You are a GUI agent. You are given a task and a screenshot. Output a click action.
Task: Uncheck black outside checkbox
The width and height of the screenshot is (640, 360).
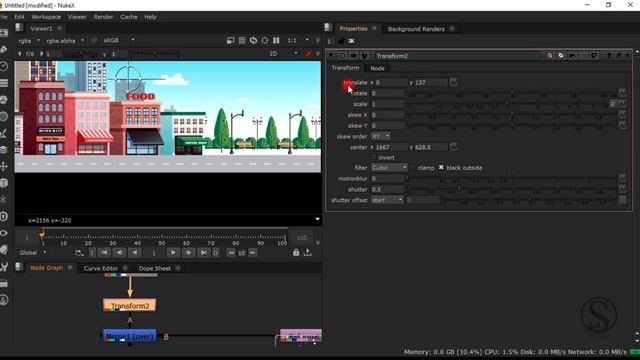coord(441,167)
